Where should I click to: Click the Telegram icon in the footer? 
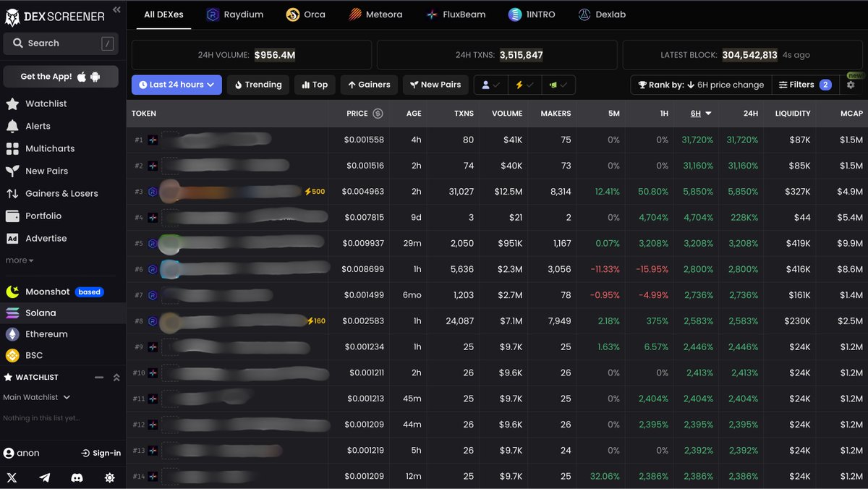(x=44, y=477)
